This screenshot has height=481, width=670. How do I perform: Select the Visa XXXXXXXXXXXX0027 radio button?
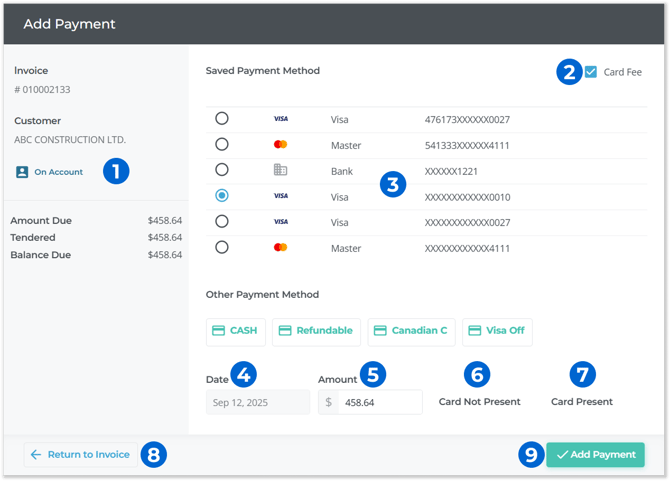pos(222,221)
